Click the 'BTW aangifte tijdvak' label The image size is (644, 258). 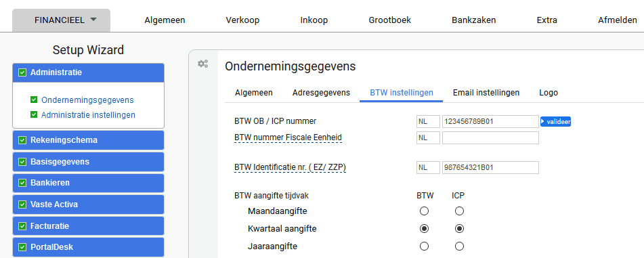tap(272, 196)
